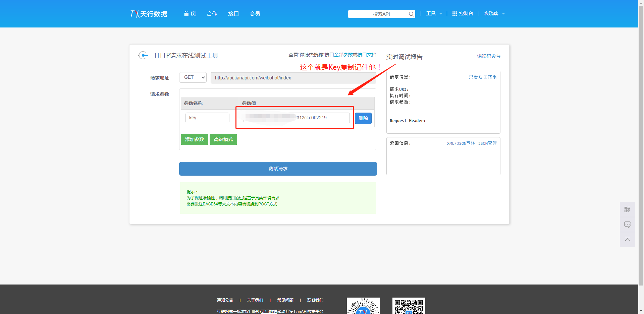Click the scrollbar up arrow

pyautogui.click(x=641, y=3)
